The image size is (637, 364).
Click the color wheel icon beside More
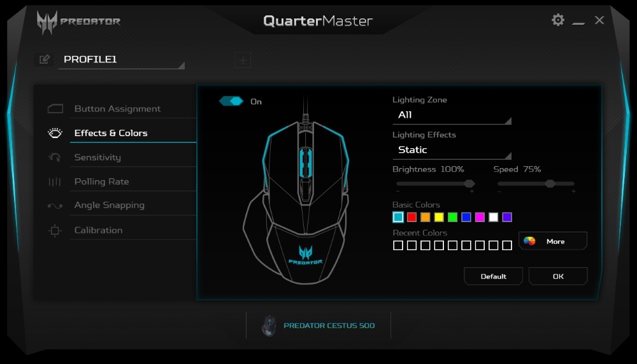pos(529,241)
